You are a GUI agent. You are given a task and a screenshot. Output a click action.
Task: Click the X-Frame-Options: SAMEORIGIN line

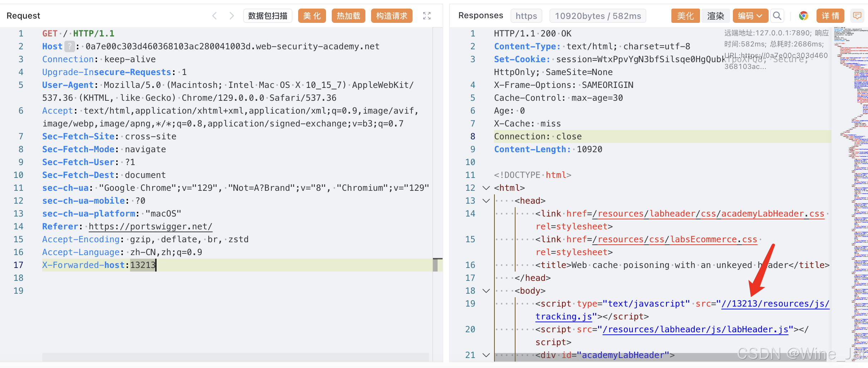564,85
